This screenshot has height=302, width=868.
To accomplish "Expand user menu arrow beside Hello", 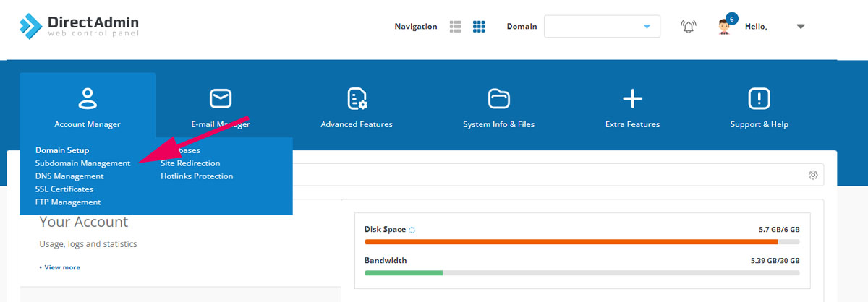I will click(800, 27).
